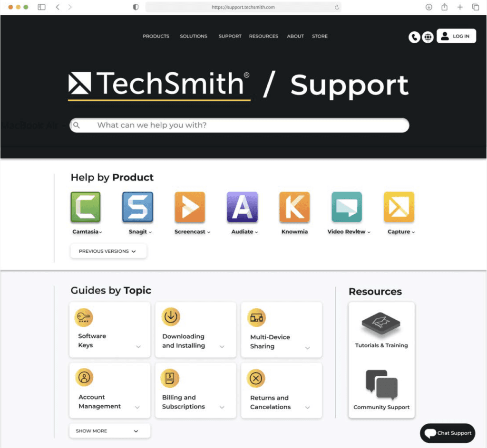Open a new browser tab with plus
The height and width of the screenshot is (448, 487).
click(460, 7)
